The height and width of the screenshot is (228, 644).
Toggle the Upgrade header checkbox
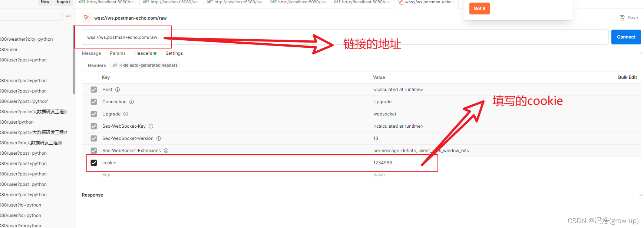94,114
